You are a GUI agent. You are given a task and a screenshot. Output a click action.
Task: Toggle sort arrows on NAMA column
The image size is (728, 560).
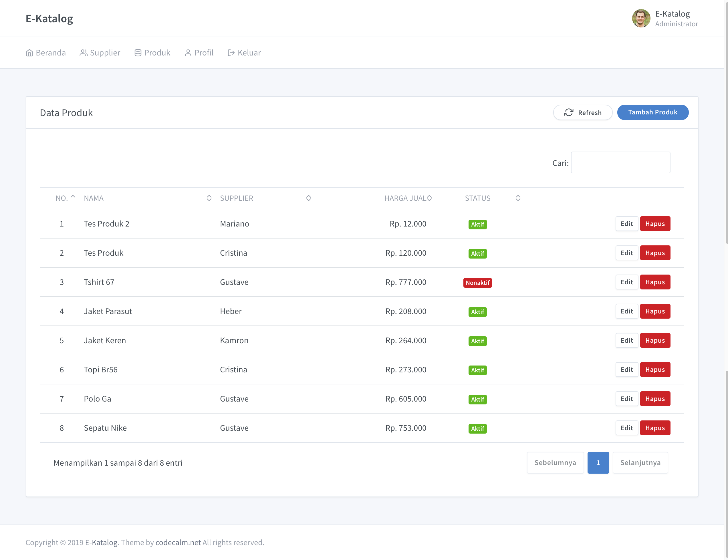click(209, 198)
